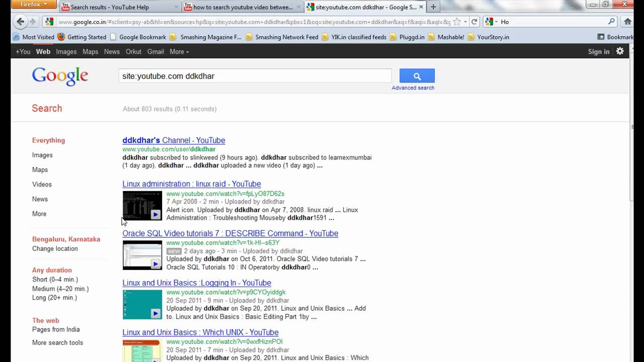This screenshot has width=644, height=362.
Task: Play the Oracle SQL DESCRIBE Command thumbnail
Action: [142, 255]
